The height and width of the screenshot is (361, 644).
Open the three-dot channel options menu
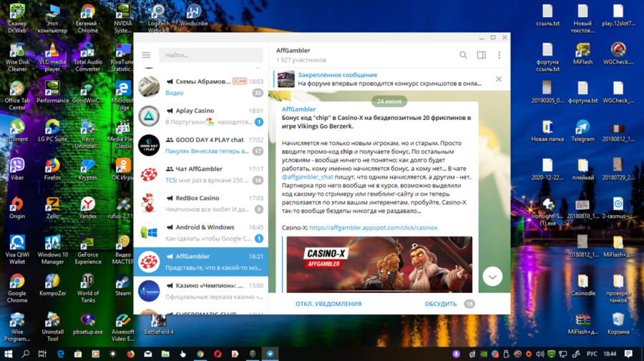pos(499,55)
